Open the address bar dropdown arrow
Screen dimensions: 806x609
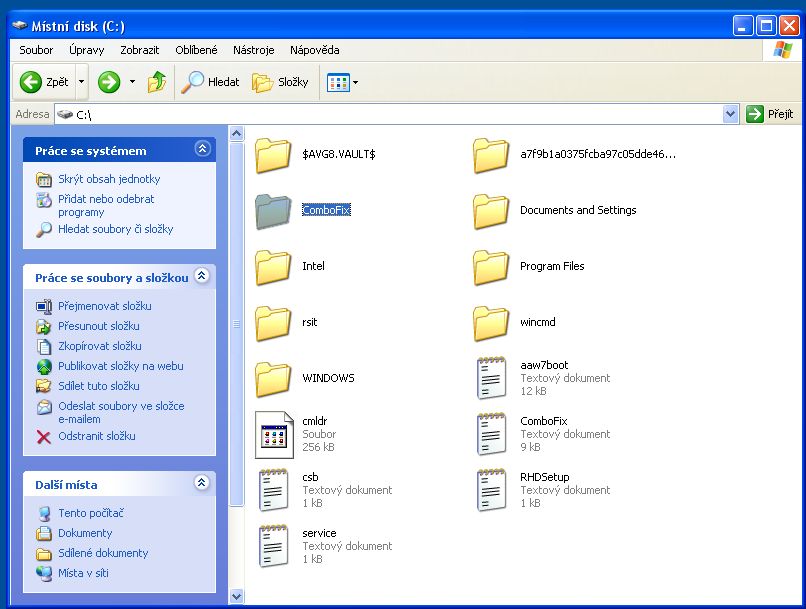(x=730, y=115)
